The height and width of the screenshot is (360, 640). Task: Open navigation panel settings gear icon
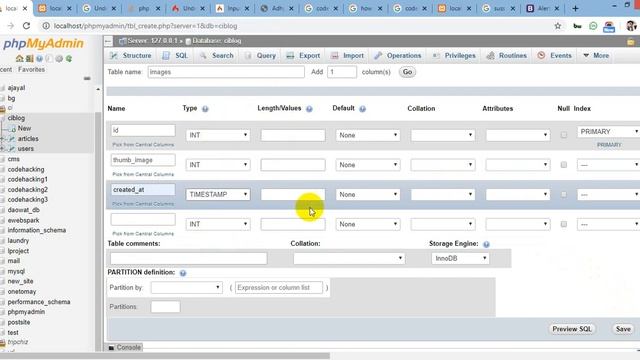59,59
